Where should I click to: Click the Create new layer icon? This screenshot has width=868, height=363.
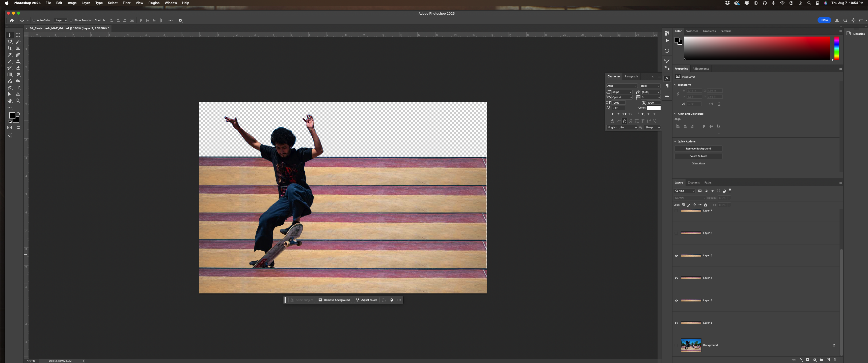[828, 360]
